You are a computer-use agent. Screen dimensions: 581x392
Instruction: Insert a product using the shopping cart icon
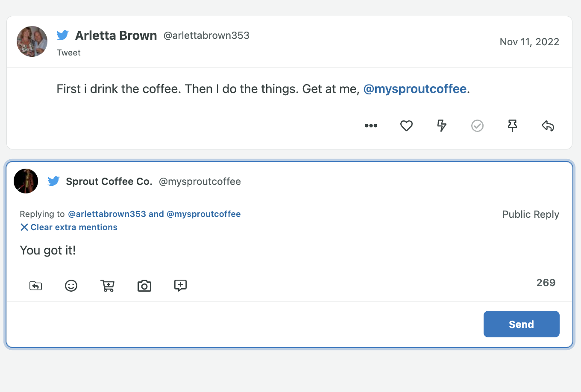click(108, 286)
